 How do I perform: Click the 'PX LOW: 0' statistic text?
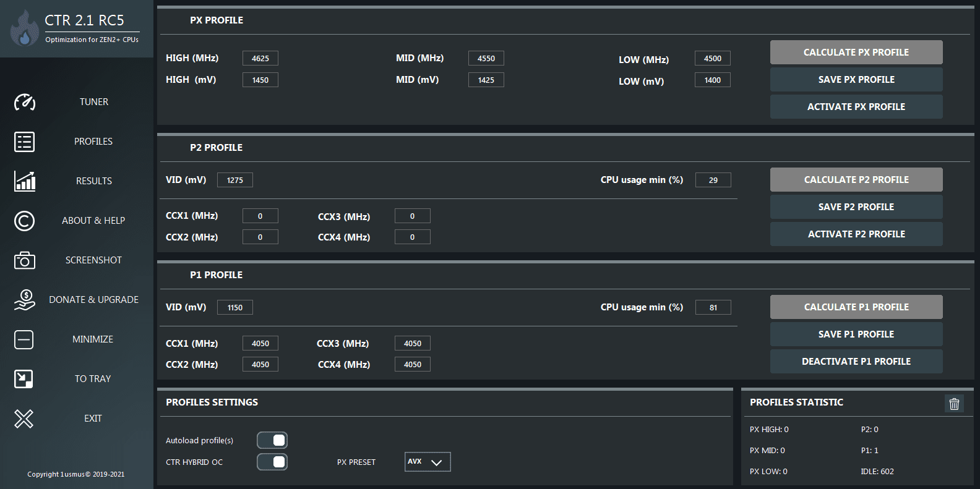point(768,471)
